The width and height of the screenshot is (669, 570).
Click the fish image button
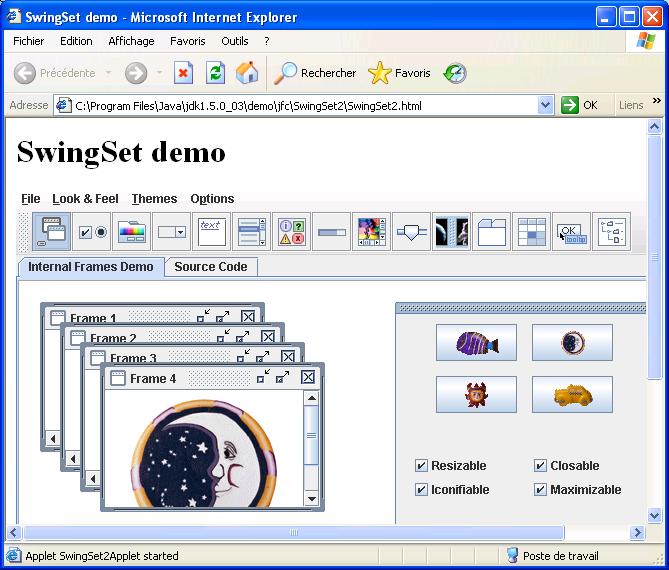click(476, 343)
